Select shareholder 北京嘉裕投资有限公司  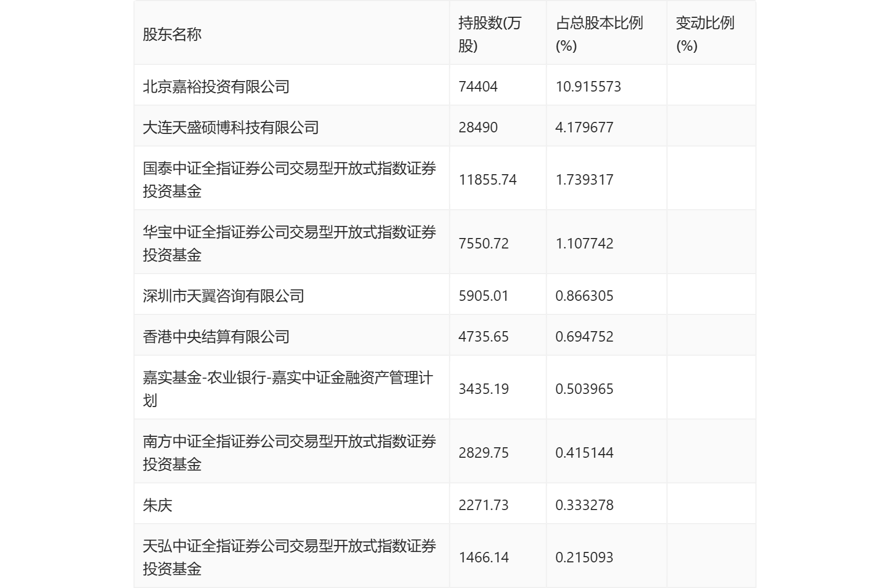coord(216,86)
